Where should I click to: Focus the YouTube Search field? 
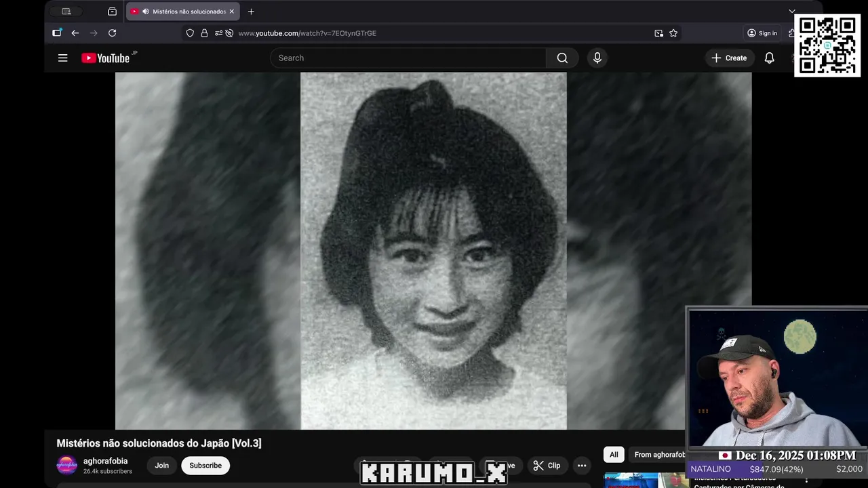[x=408, y=58]
